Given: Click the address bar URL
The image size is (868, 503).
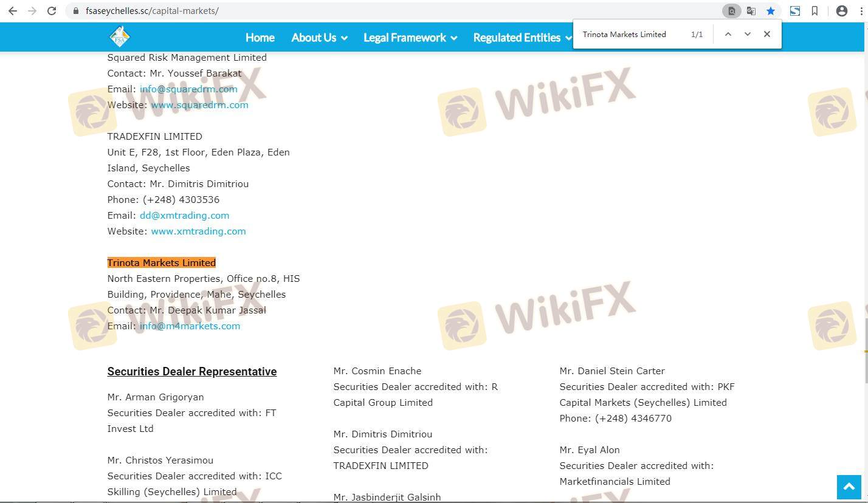Looking at the screenshot, I should (152, 11).
